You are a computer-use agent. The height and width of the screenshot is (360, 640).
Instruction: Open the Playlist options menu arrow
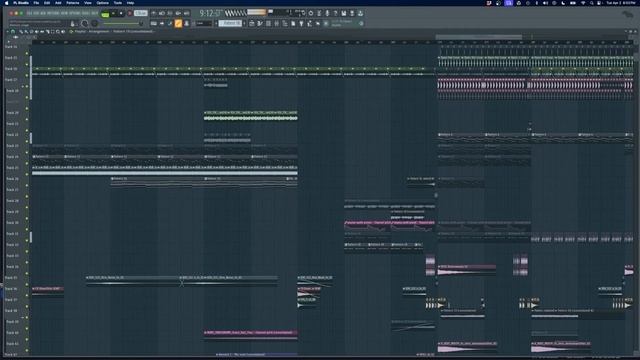click(7, 32)
